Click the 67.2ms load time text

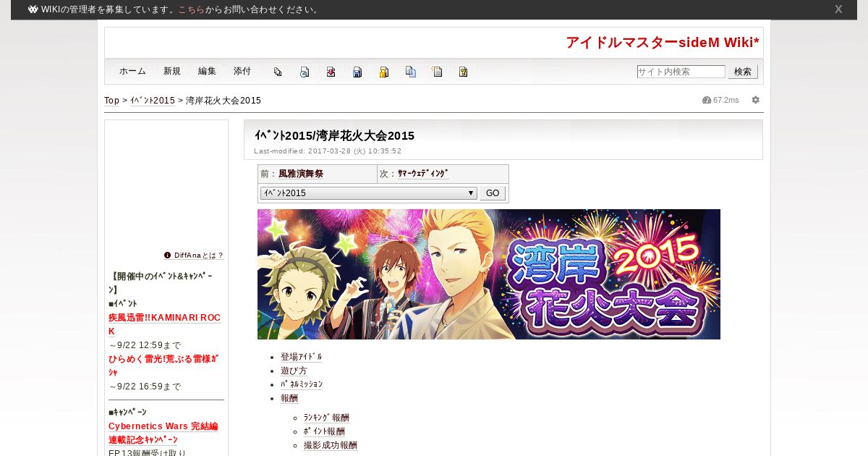(x=726, y=100)
